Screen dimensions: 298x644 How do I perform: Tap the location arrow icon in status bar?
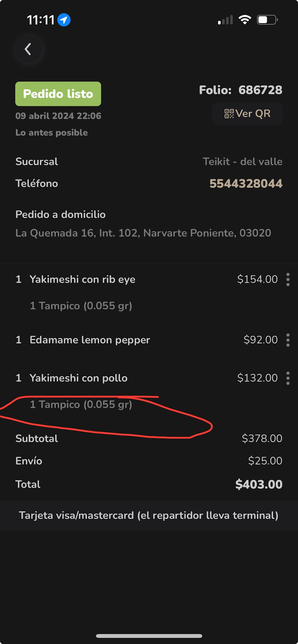[x=64, y=20]
